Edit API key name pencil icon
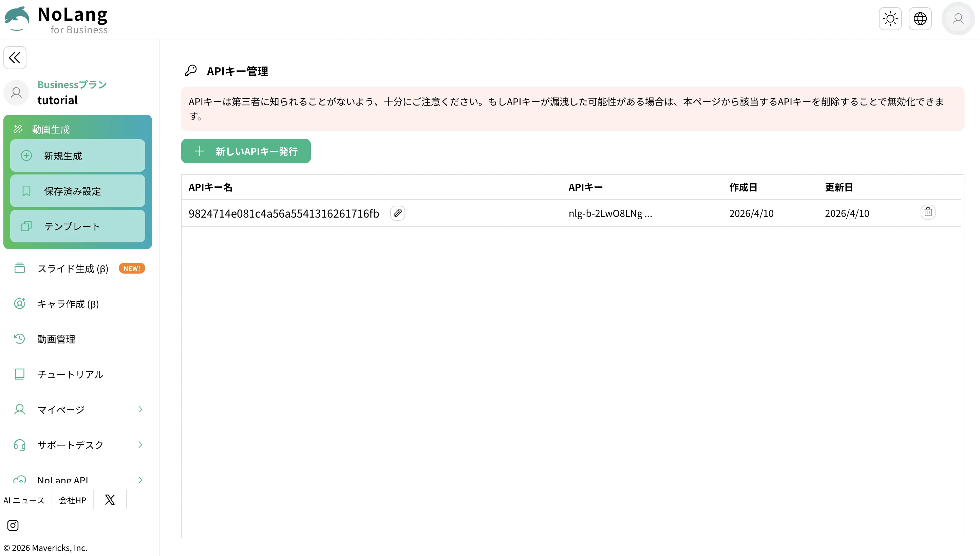 [397, 213]
